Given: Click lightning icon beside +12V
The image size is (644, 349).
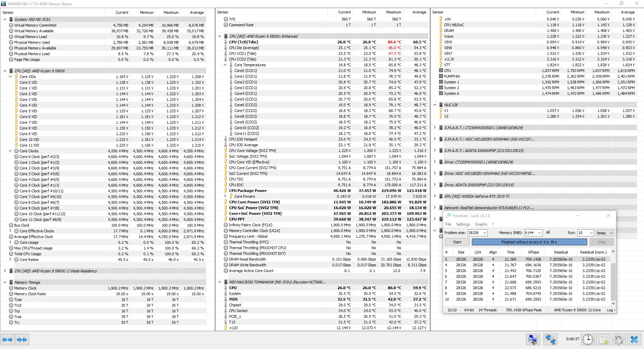Looking at the screenshot, I should click(x=226, y=328).
